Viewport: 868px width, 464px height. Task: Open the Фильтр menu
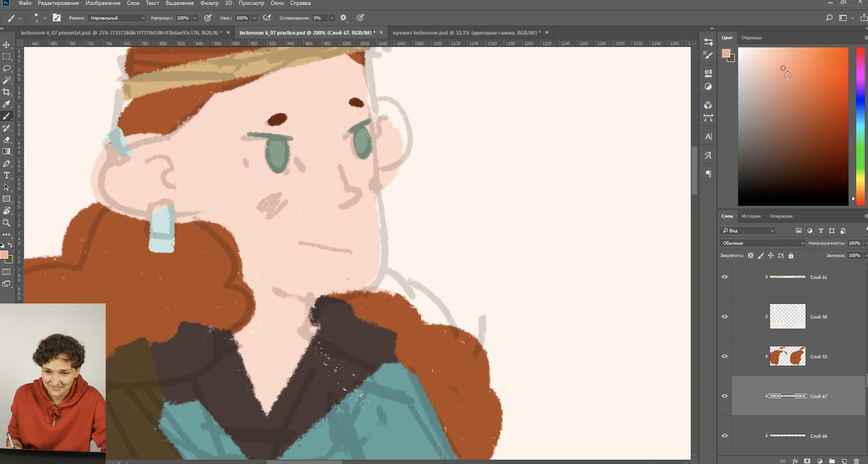[209, 3]
